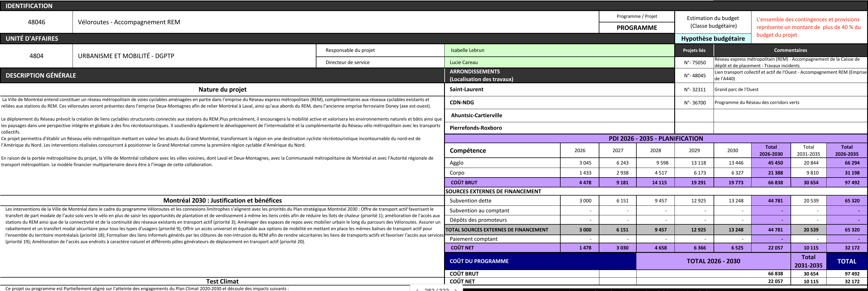Go to the next page arrow

(456, 290)
